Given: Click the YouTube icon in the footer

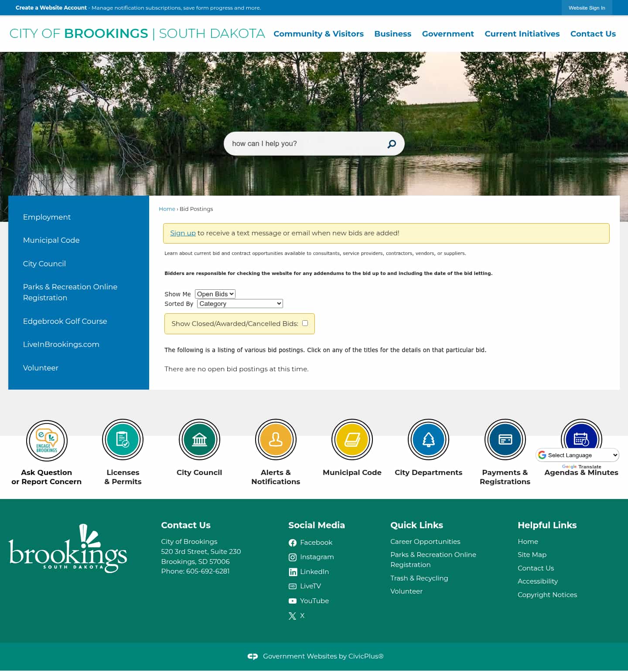Looking at the screenshot, I should (293, 601).
